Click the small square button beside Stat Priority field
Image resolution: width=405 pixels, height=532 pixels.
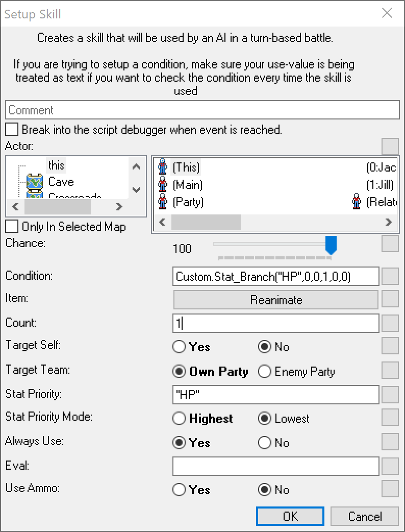[x=390, y=394]
